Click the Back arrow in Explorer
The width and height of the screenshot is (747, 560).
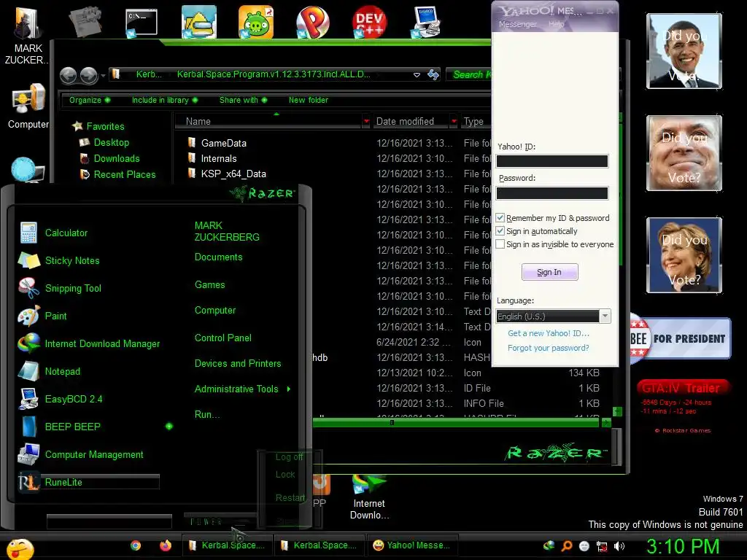(68, 75)
